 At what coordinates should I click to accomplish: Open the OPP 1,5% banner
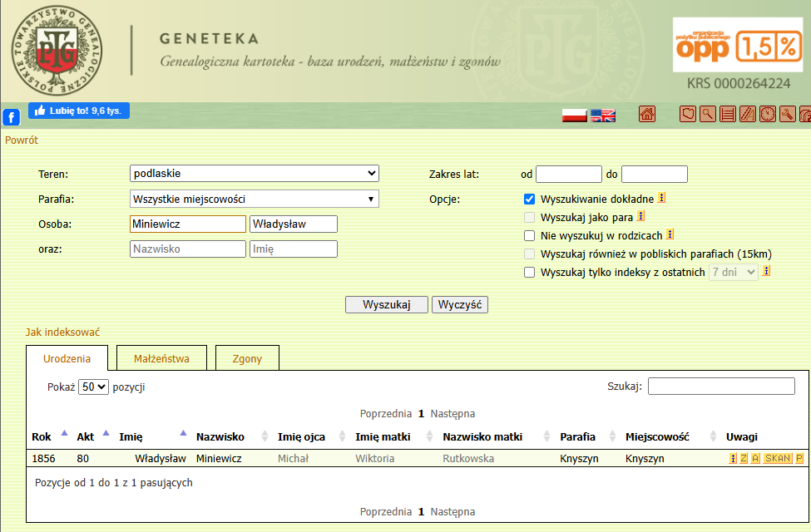tap(738, 46)
